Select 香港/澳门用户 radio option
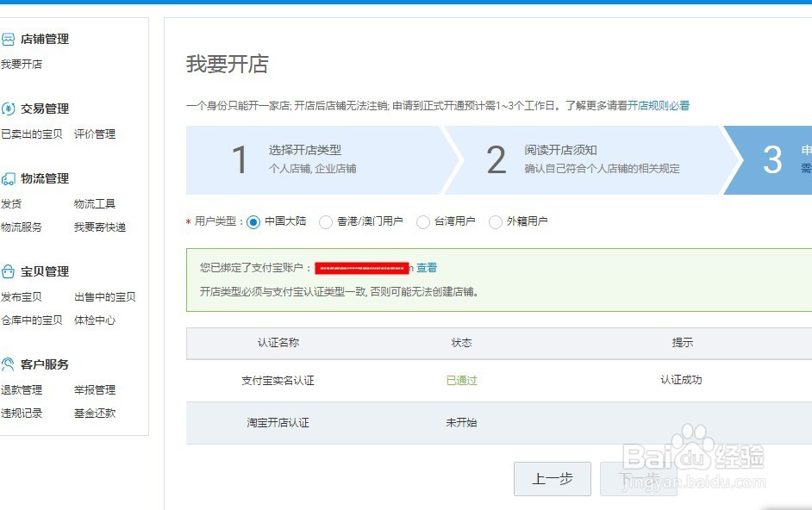812x510 pixels. pyautogui.click(x=326, y=222)
